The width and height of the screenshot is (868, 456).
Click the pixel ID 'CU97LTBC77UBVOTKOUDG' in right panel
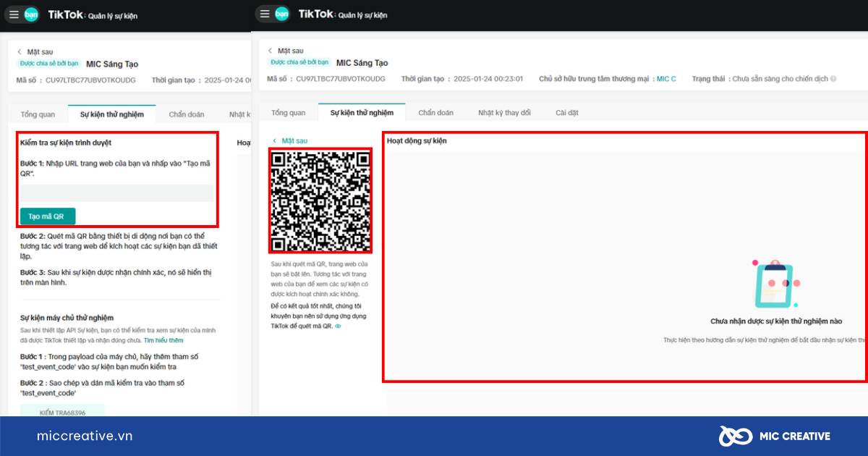pos(341,79)
